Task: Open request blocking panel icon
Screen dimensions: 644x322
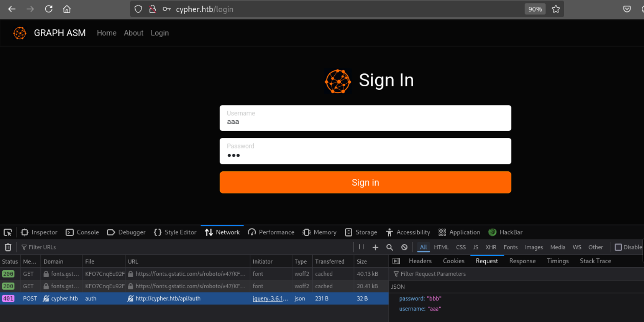Action: pos(404,247)
